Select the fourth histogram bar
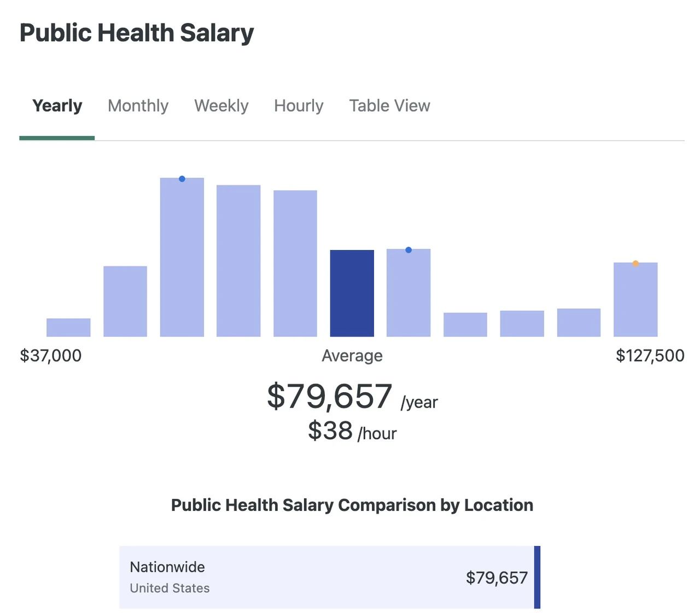Image resolution: width=700 pixels, height=616 pixels. tap(238, 261)
